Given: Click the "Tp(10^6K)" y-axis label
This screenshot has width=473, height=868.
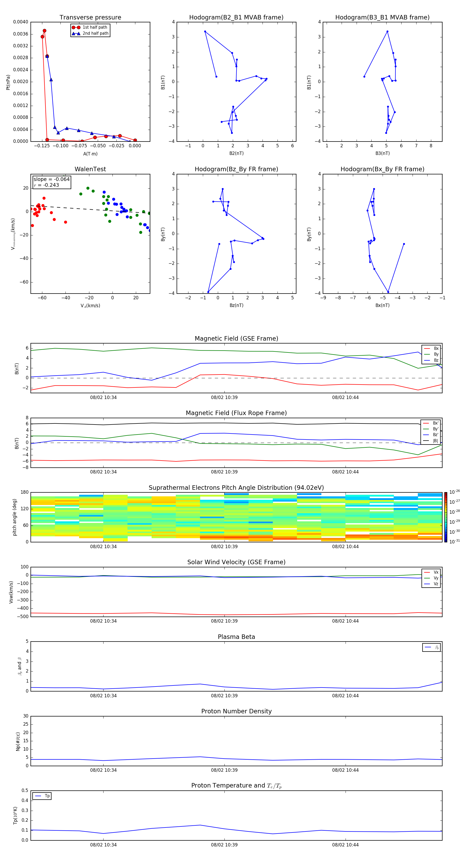Looking at the screenshot, I should point(15,815).
